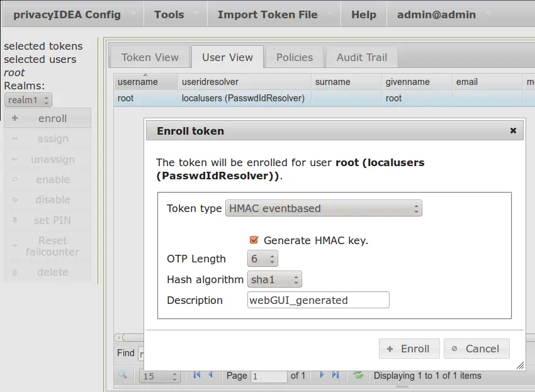Click the enable sidebar button

point(47,179)
